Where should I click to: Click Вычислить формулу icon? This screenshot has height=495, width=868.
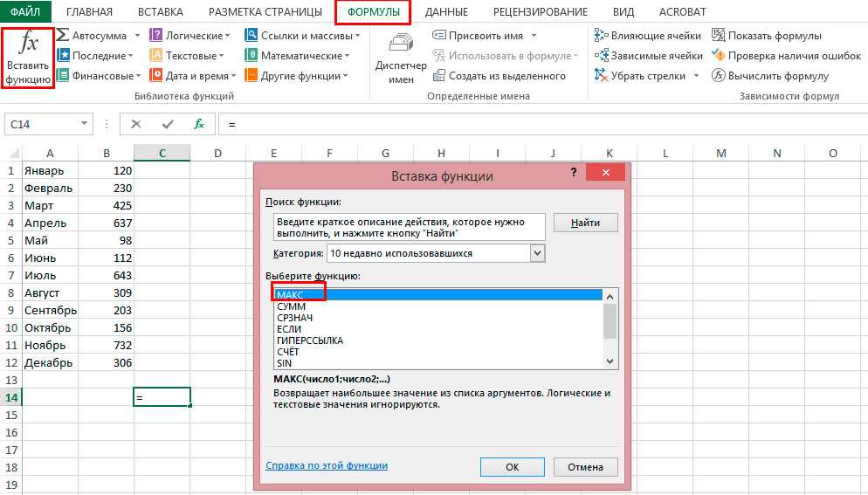pyautogui.click(x=719, y=76)
